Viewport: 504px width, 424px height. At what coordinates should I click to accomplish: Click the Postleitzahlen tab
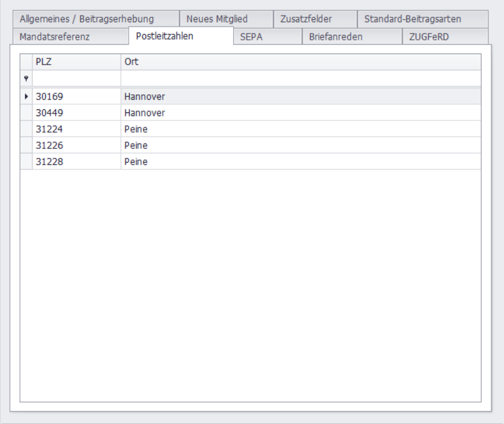click(x=165, y=36)
